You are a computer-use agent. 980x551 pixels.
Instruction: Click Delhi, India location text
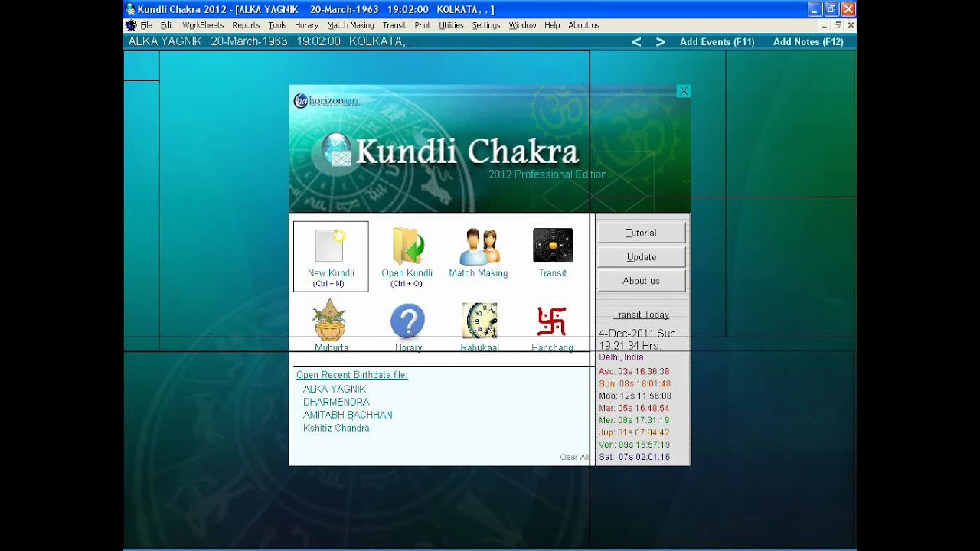(x=621, y=357)
